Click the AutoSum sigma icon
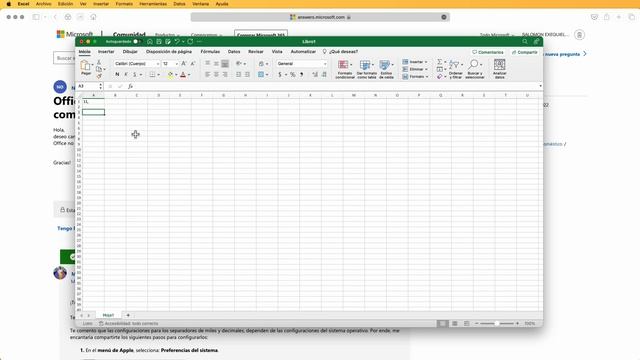This screenshot has height=360, width=640. (x=440, y=62)
